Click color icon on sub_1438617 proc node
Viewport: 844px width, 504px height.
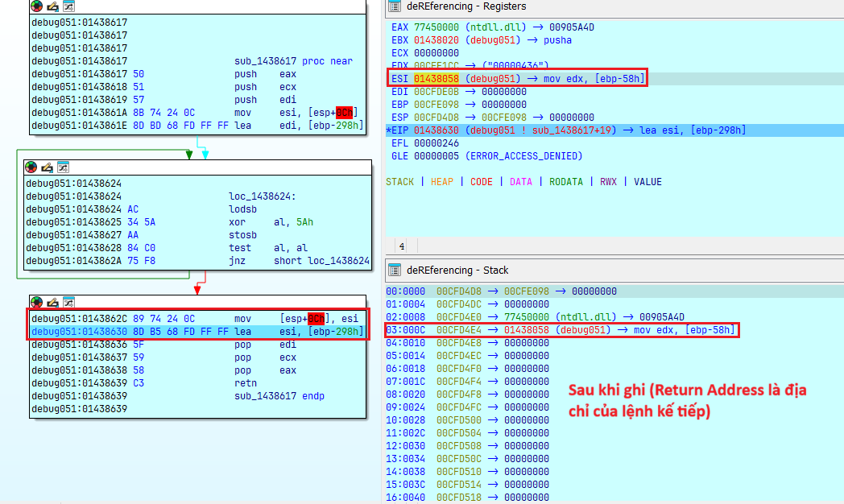(35, 6)
